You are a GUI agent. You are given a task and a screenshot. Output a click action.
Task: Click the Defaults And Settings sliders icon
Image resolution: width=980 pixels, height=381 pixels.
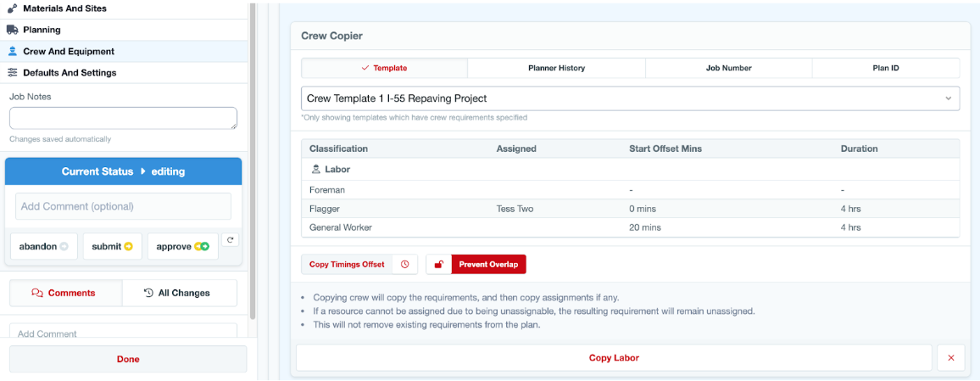coord(12,73)
